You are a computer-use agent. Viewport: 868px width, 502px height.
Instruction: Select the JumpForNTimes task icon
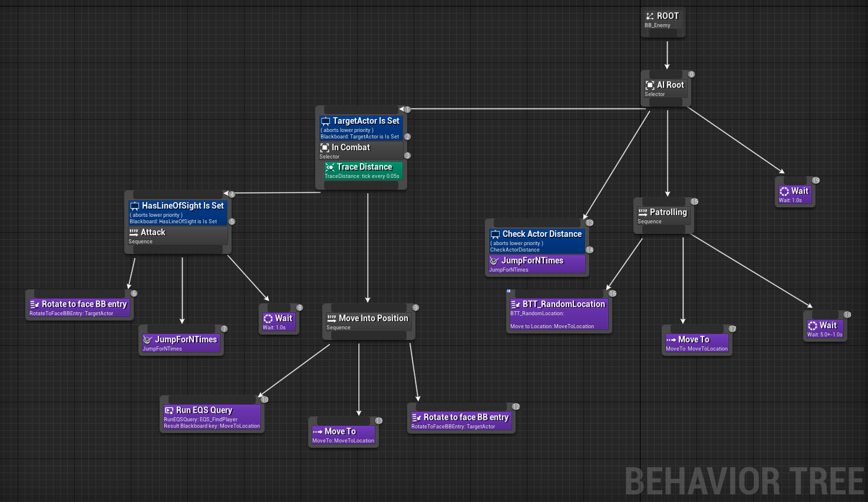(147, 340)
